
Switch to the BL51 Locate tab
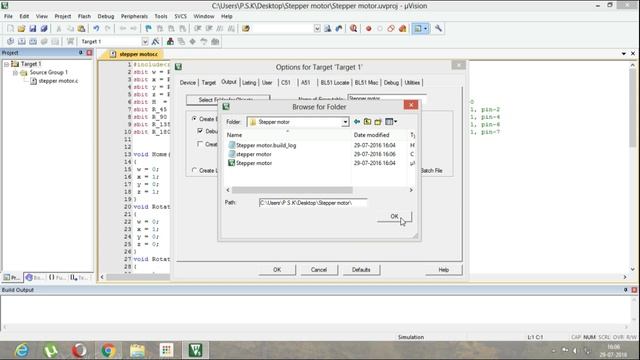[x=335, y=82]
